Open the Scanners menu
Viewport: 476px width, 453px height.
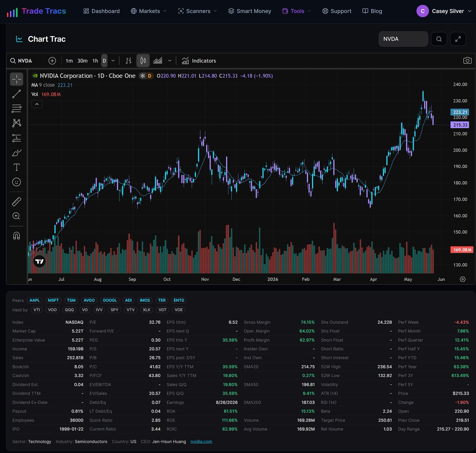pos(198,11)
